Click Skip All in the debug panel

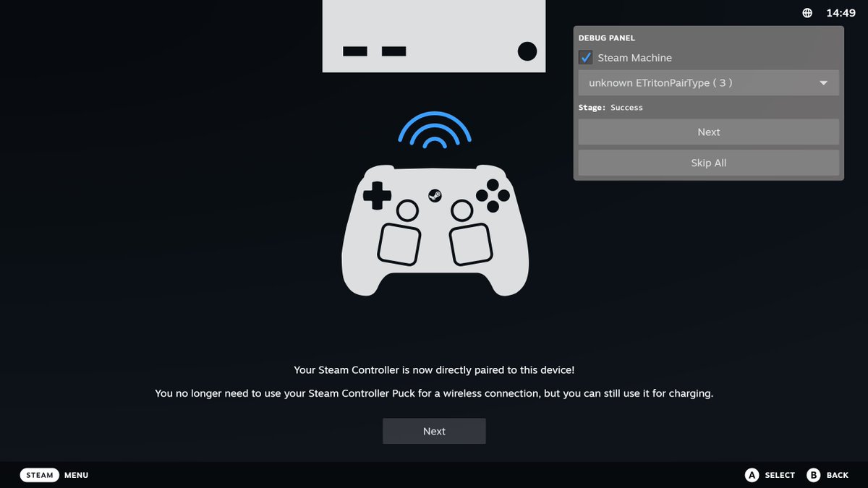[709, 163]
